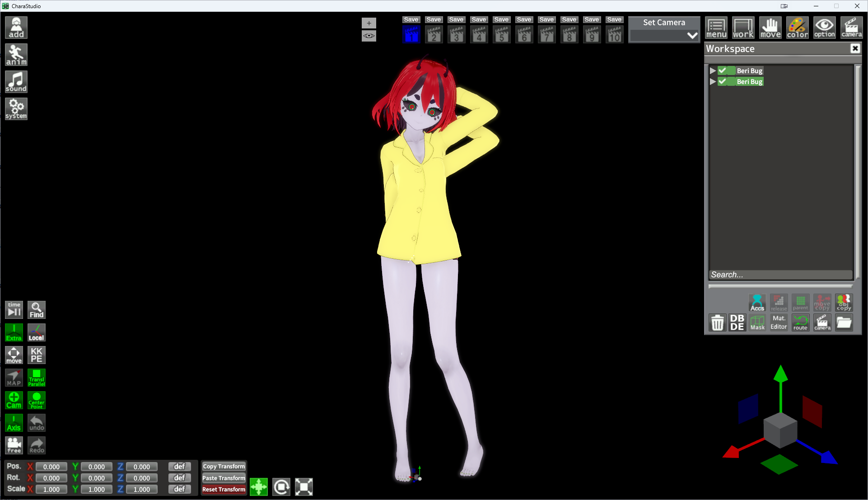Open the camera panel in top toolbar
868x500 pixels.
(x=852, y=28)
